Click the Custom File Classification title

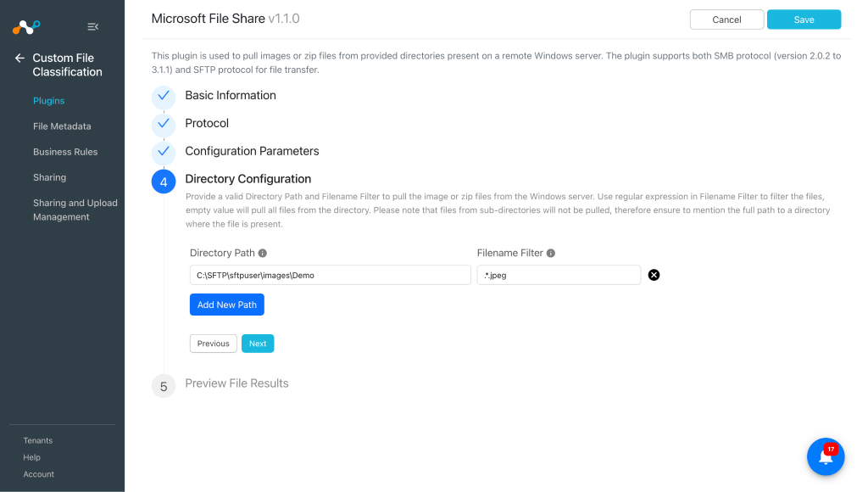click(67, 64)
